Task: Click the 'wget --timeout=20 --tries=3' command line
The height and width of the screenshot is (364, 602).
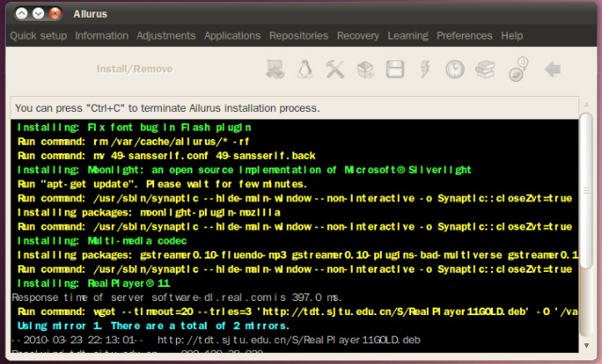Action: 298,311
